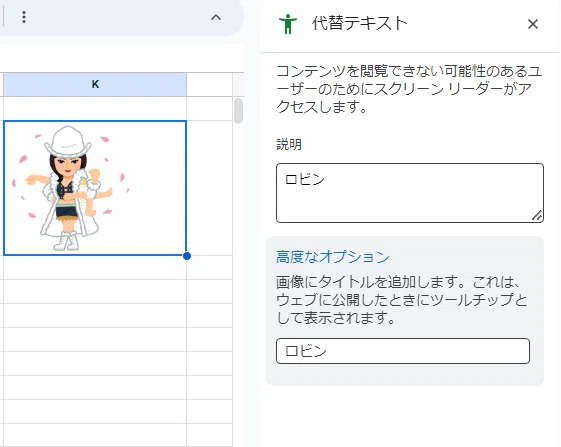The width and height of the screenshot is (561, 447).
Task: Focus the 説明 description text area
Action: tap(410, 193)
